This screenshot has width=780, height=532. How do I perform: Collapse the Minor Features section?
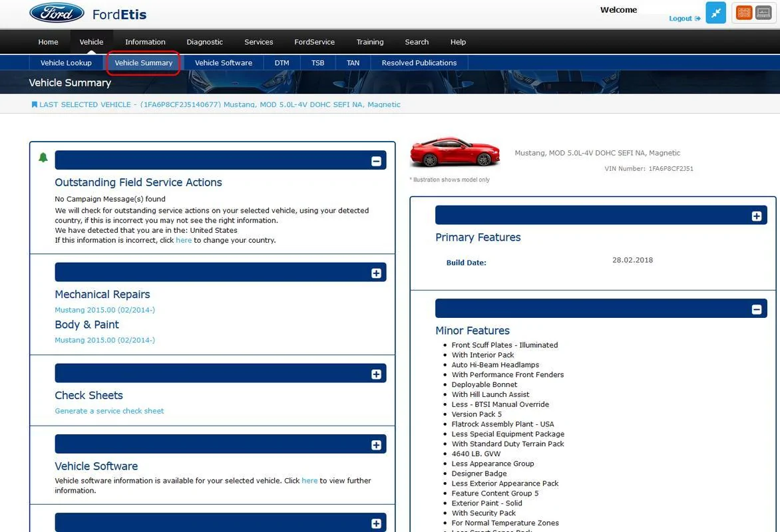tap(757, 309)
